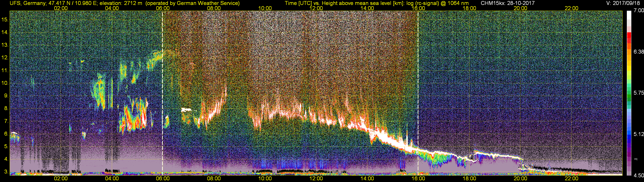Click the "4." km height axis label
The height and width of the screenshot is (182, 644).
coord(6,159)
